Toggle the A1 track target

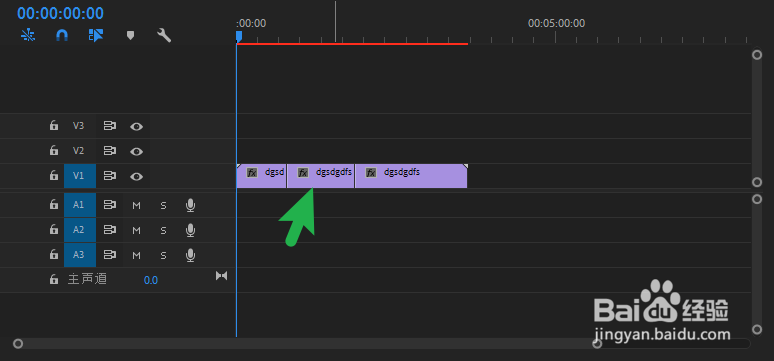pos(79,205)
